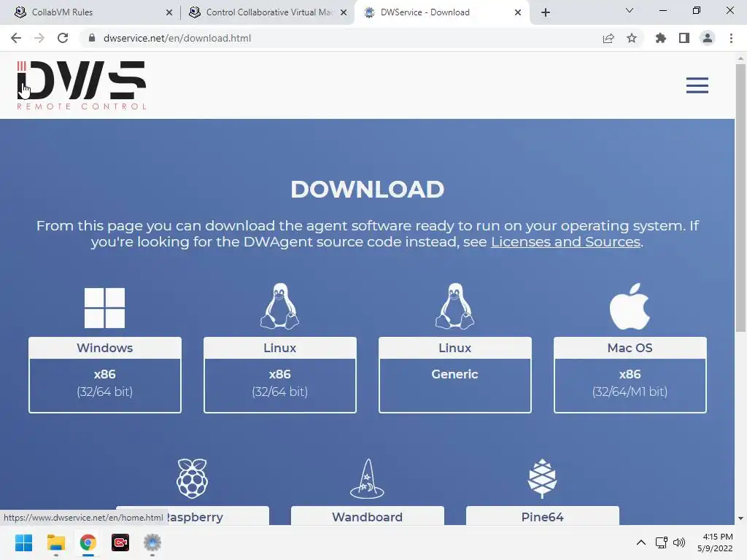Click the Wandboard wizard hat icon
This screenshot has width=747, height=560.
click(x=368, y=478)
